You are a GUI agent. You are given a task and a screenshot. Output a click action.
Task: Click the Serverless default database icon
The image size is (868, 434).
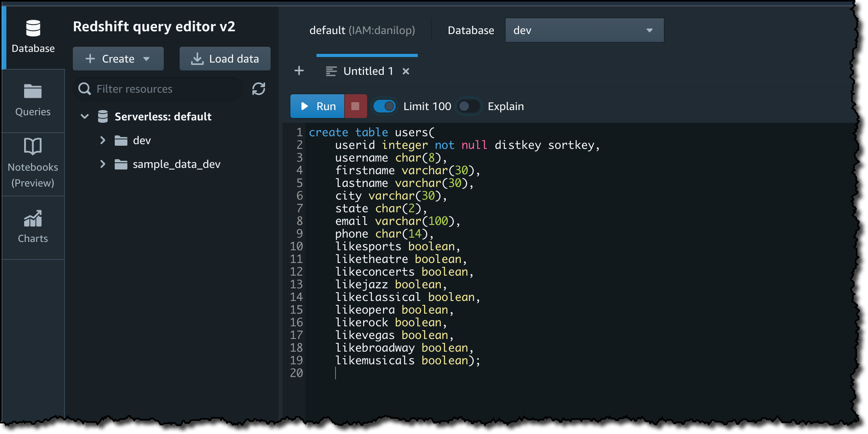pos(103,116)
